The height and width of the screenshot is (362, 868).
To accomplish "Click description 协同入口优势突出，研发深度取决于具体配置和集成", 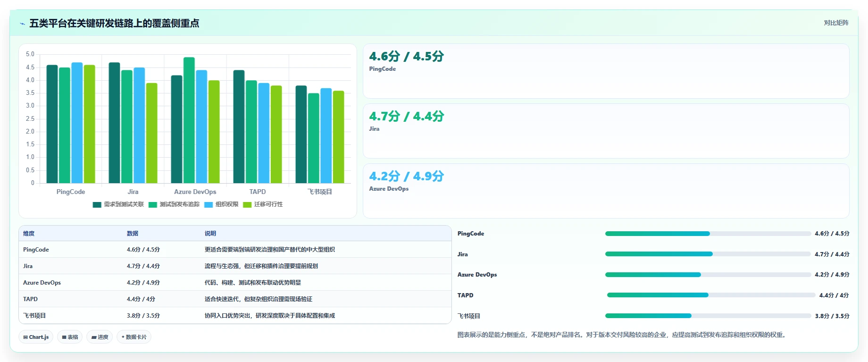I will coord(270,316).
